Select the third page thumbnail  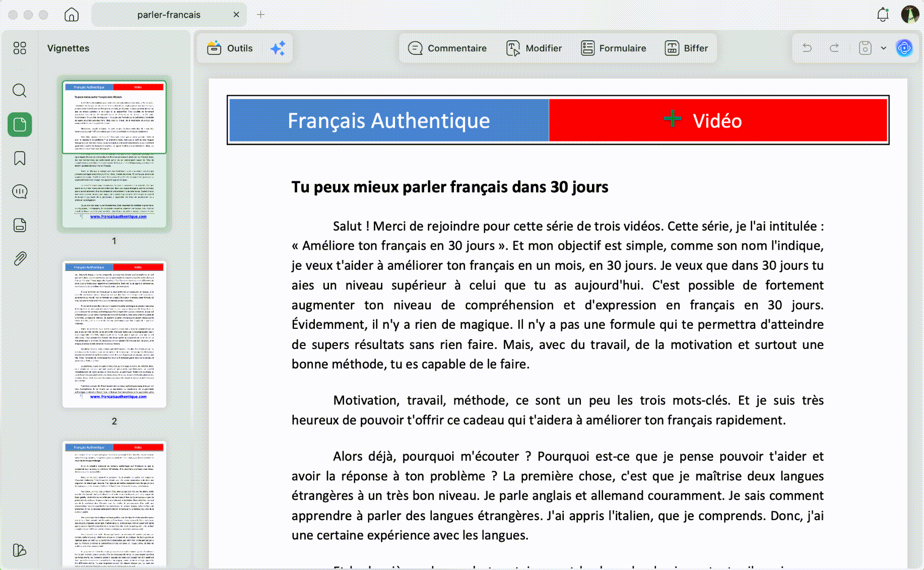coord(114,504)
